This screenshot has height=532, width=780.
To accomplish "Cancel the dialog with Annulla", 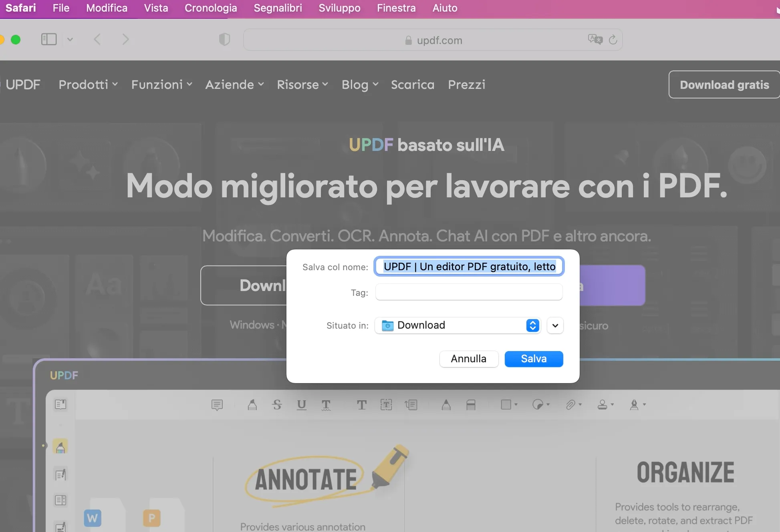I will click(469, 359).
